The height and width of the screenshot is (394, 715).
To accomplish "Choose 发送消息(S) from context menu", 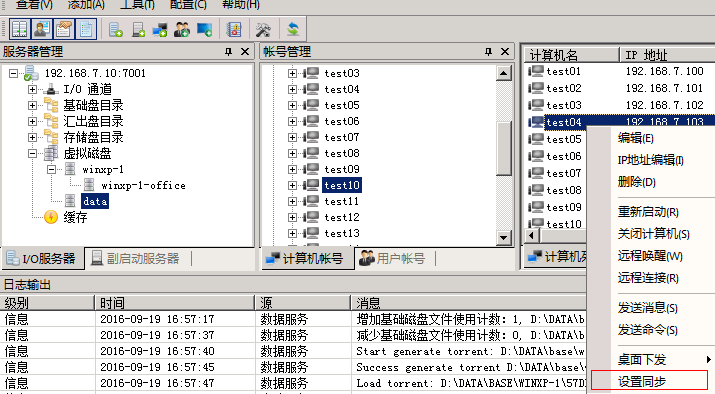I will click(x=648, y=308).
